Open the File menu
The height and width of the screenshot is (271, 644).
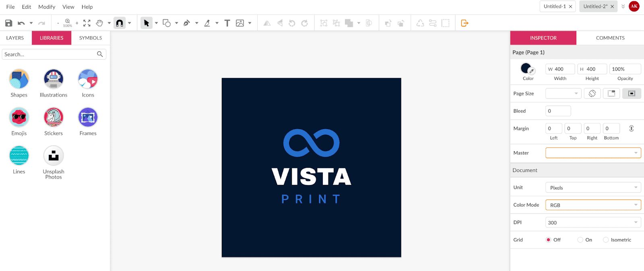(x=10, y=7)
